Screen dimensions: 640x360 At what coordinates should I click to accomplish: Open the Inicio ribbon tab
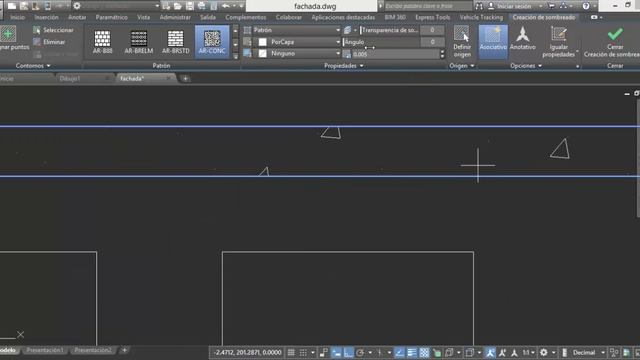(x=17, y=17)
